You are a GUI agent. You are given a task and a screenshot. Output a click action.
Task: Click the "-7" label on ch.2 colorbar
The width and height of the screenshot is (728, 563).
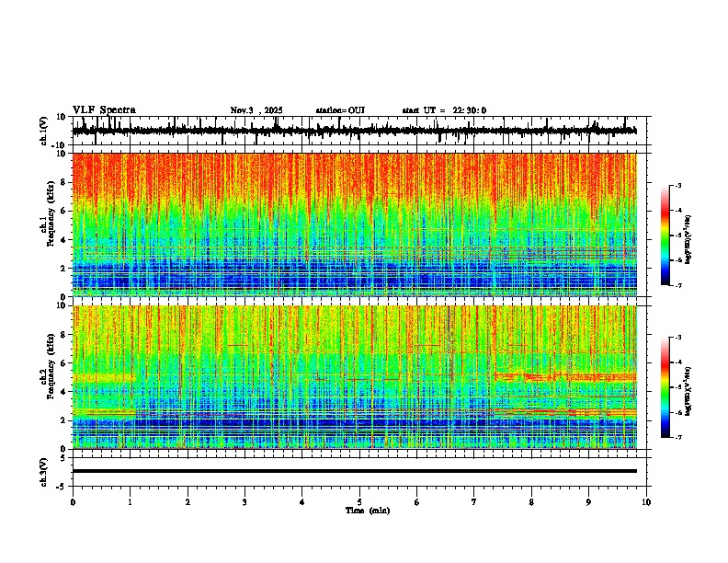click(678, 437)
